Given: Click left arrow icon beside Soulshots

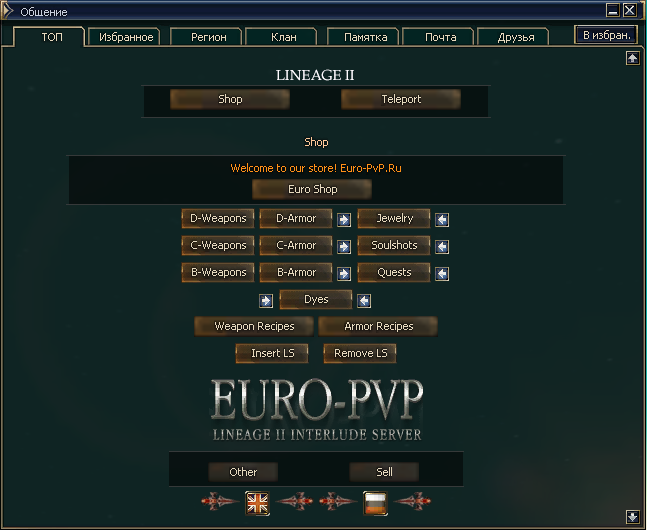Looking at the screenshot, I should click(442, 247).
